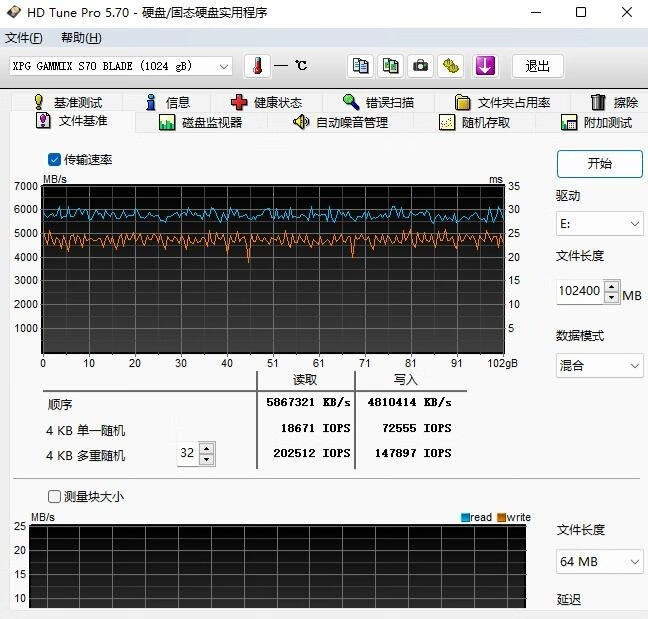Viewport: 648px width, 619px height.
Task: Click the 退出 exit button
Action: [x=538, y=66]
